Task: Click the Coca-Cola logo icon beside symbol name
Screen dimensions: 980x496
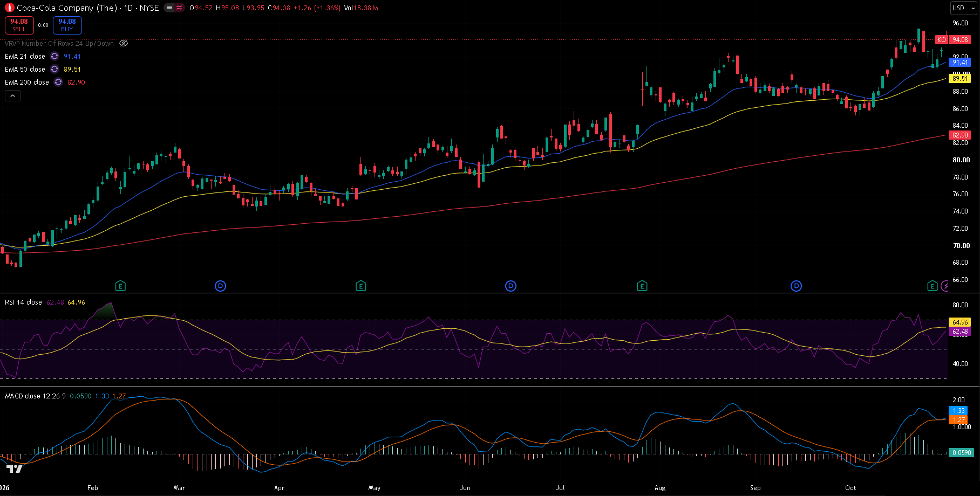Action: pos(9,8)
